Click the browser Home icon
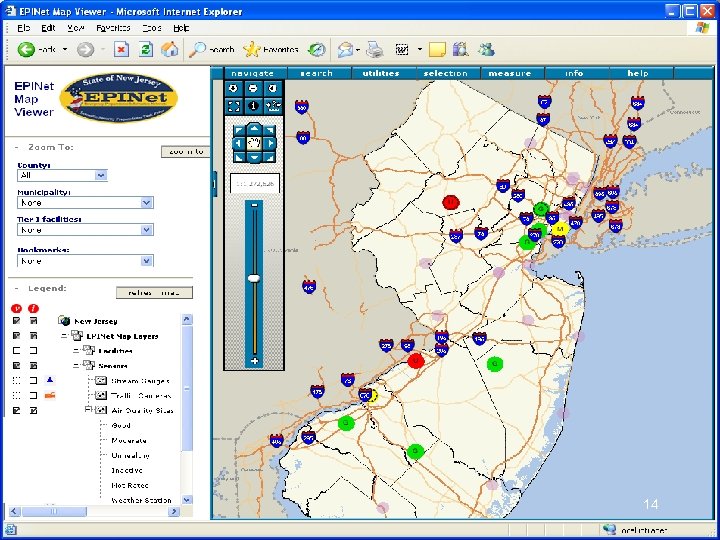This screenshot has width=720, height=540. 171,49
